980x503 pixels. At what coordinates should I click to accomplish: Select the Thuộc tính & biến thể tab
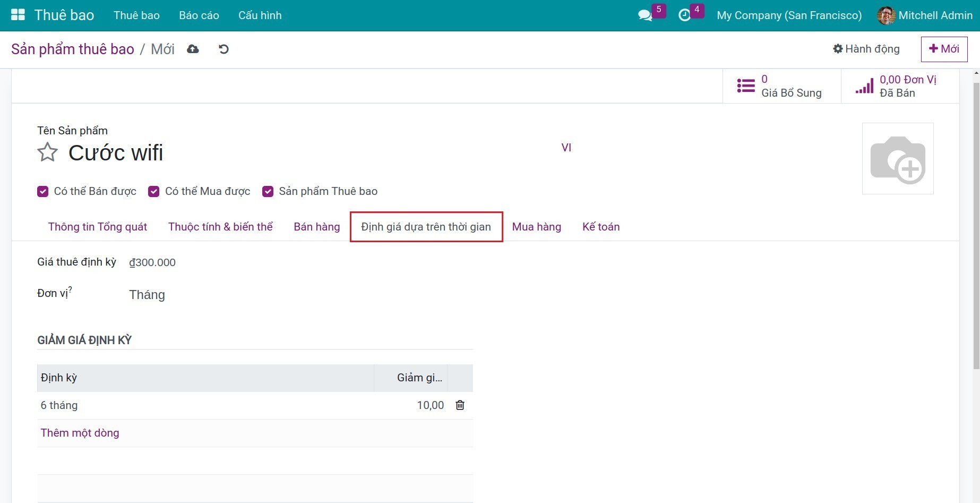point(220,227)
